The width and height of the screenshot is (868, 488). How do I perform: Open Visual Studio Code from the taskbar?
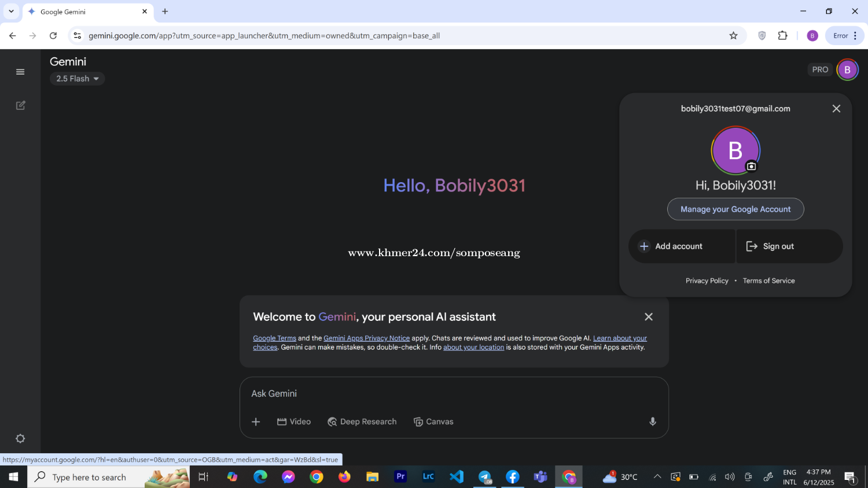tap(457, 477)
